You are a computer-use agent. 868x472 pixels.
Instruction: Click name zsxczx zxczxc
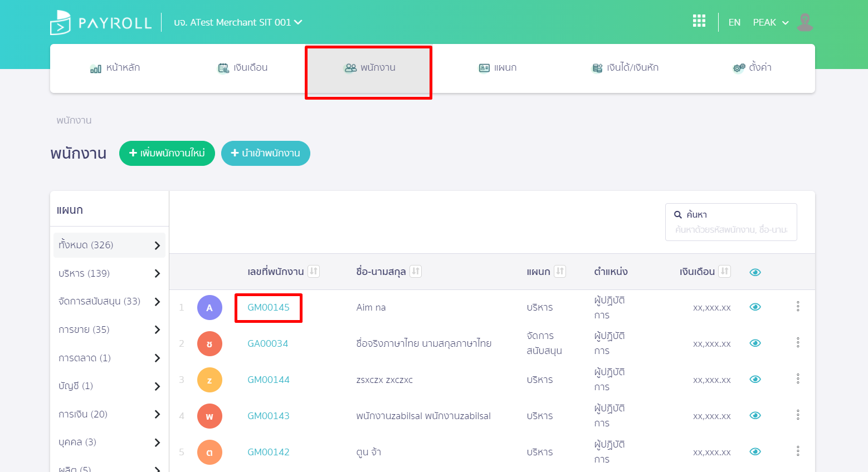pos(384,380)
